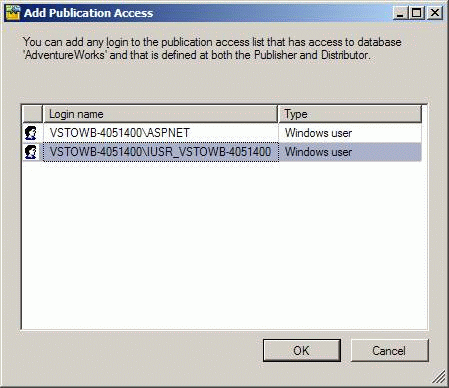Click the Add Publication Access title text
Viewport: 449px width, 388px height.
[x=88, y=13]
